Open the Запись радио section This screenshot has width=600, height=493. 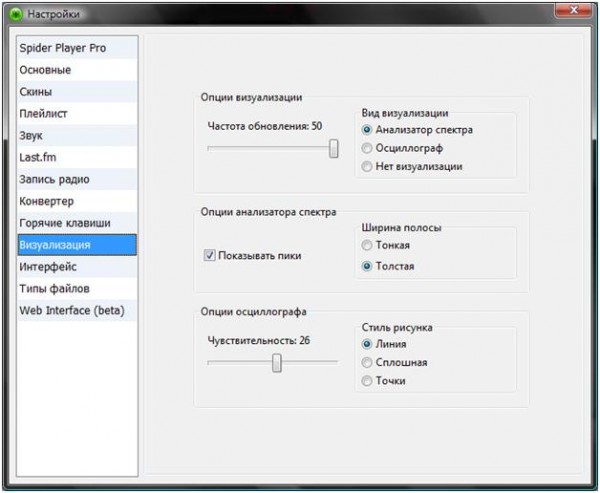[77, 179]
